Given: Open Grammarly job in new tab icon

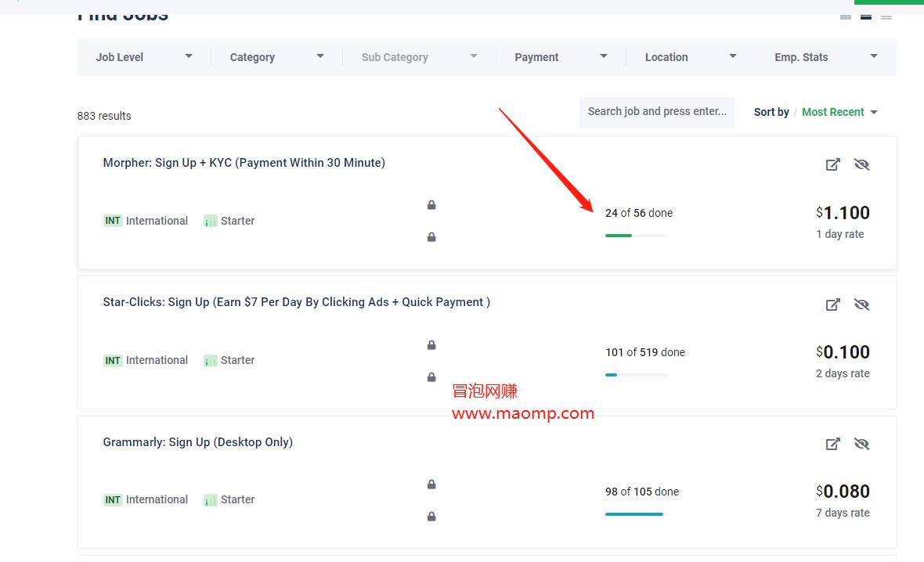Looking at the screenshot, I should (832, 444).
